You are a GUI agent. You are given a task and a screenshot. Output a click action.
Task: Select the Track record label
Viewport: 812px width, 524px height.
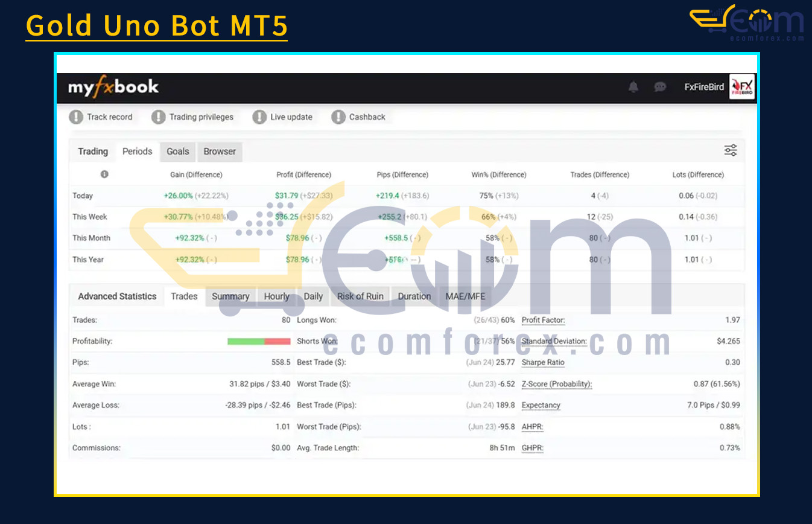coord(110,117)
